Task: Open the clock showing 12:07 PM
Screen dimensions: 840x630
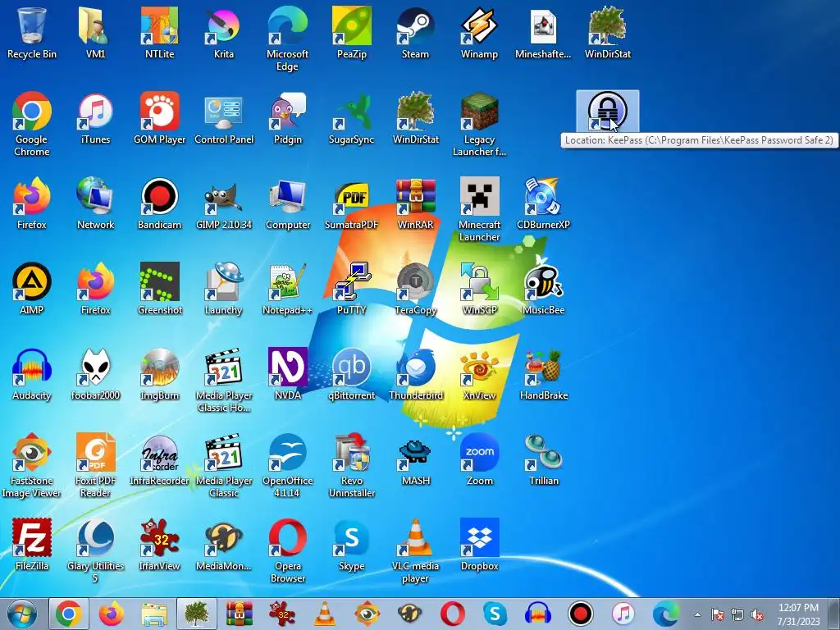Action: [x=798, y=614]
